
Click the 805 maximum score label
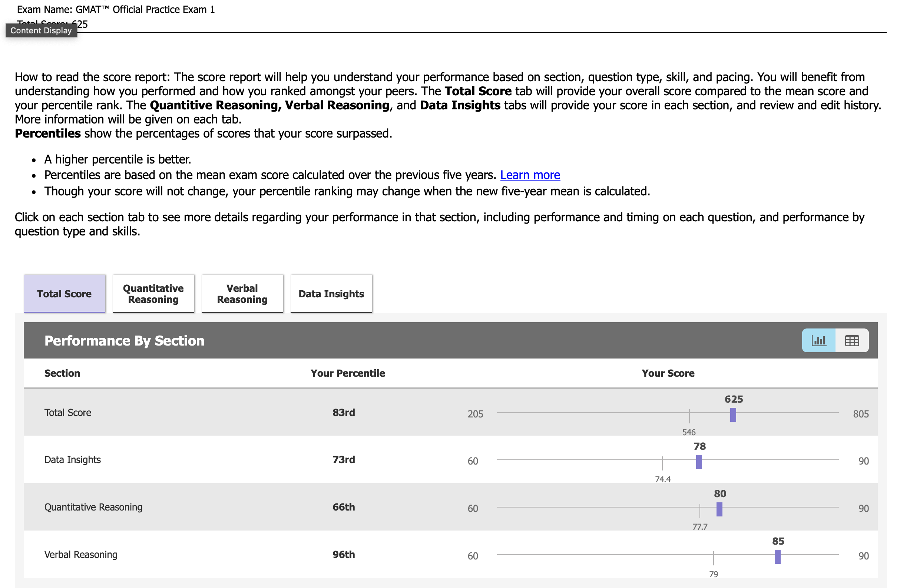point(861,414)
